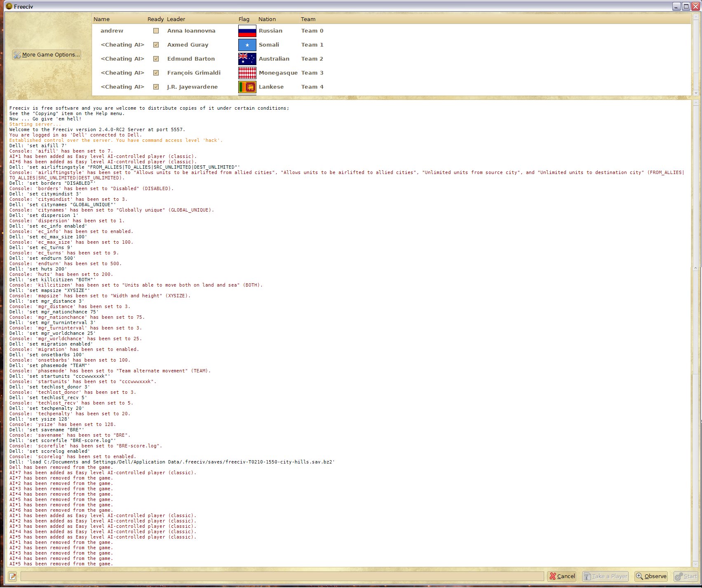702x588 pixels.
Task: Uncheck ready box for Edmund Barton
Action: pyautogui.click(x=156, y=59)
